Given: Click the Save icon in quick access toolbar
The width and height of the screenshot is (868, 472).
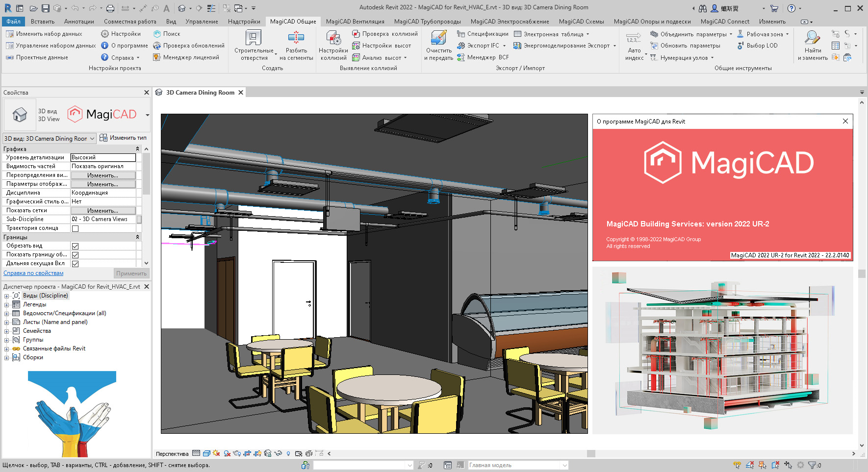Looking at the screenshot, I should (x=46, y=8).
